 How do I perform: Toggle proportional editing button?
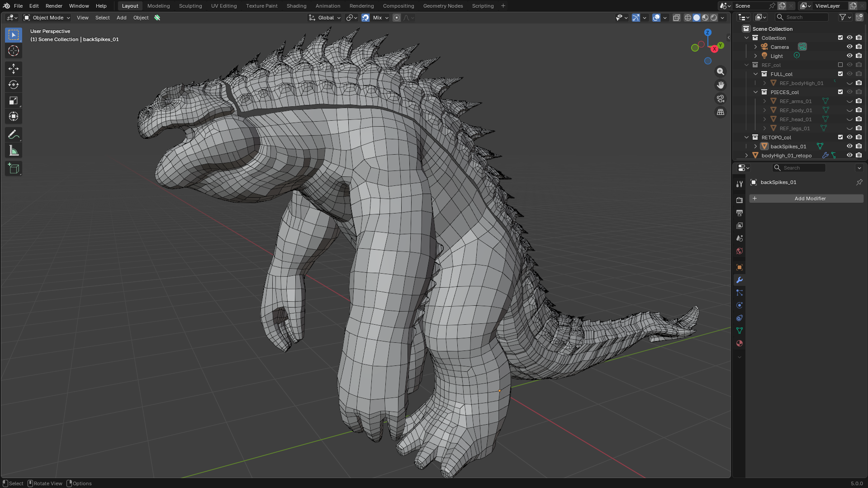click(397, 18)
